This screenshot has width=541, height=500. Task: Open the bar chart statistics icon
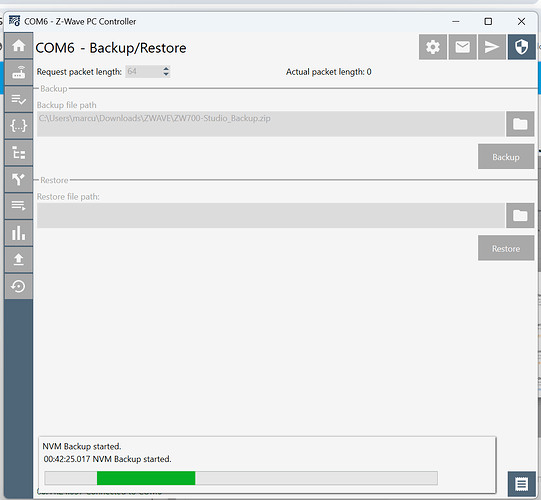(x=19, y=233)
